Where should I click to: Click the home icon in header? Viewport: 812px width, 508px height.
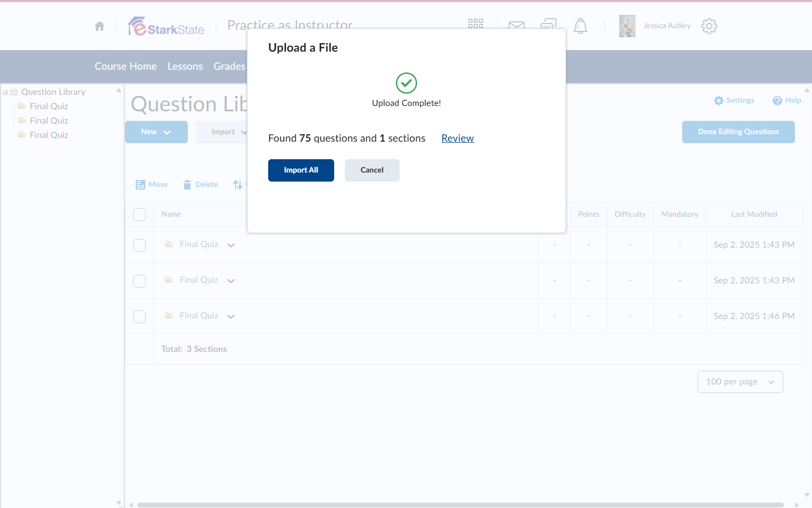tap(100, 26)
